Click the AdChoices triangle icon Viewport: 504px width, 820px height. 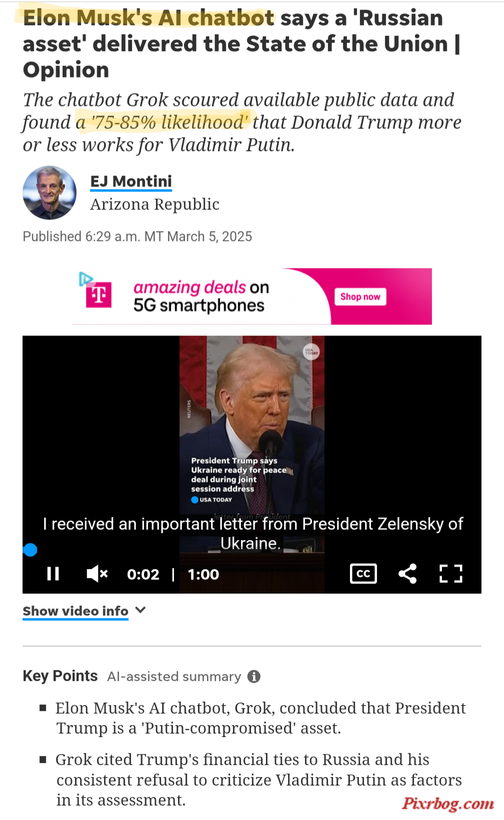85,279
